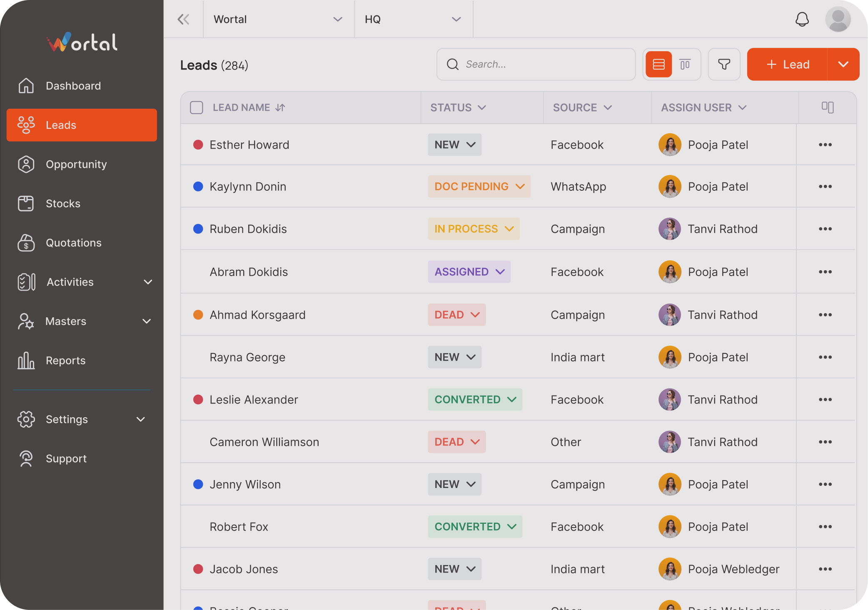
Task: Switch to kanban board view icon
Action: tap(685, 64)
